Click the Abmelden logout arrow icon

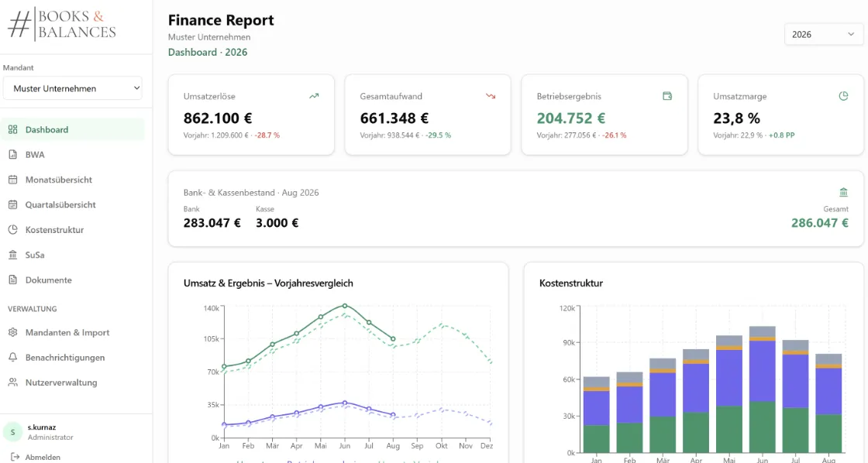15,457
